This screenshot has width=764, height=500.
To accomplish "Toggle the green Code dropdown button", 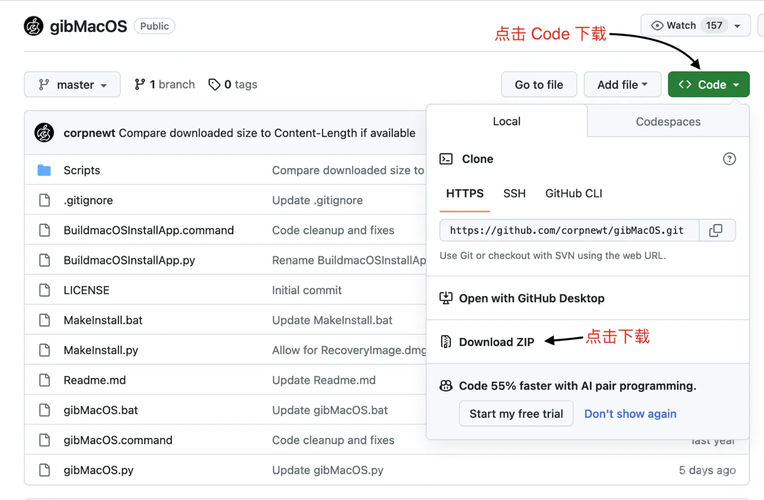I will coord(708,85).
